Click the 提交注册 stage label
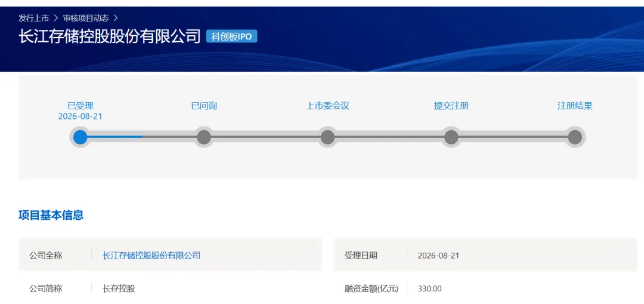The image size is (644, 304). coord(451,106)
